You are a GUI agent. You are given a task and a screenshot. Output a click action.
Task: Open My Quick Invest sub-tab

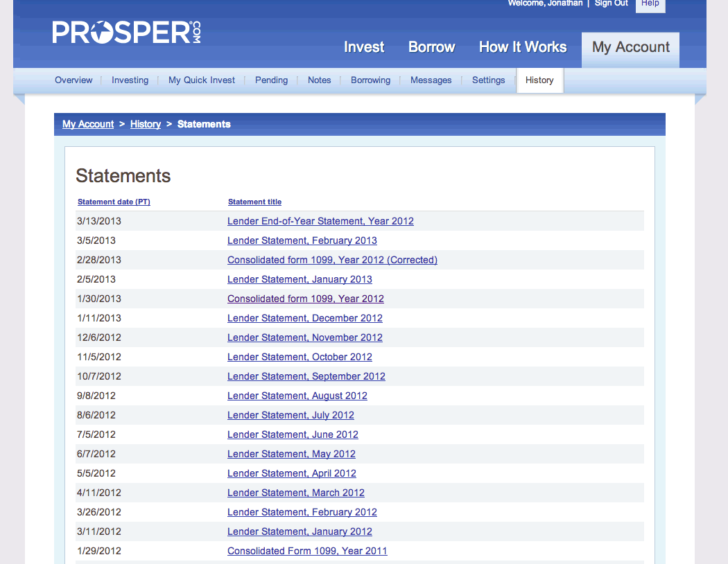(x=202, y=80)
